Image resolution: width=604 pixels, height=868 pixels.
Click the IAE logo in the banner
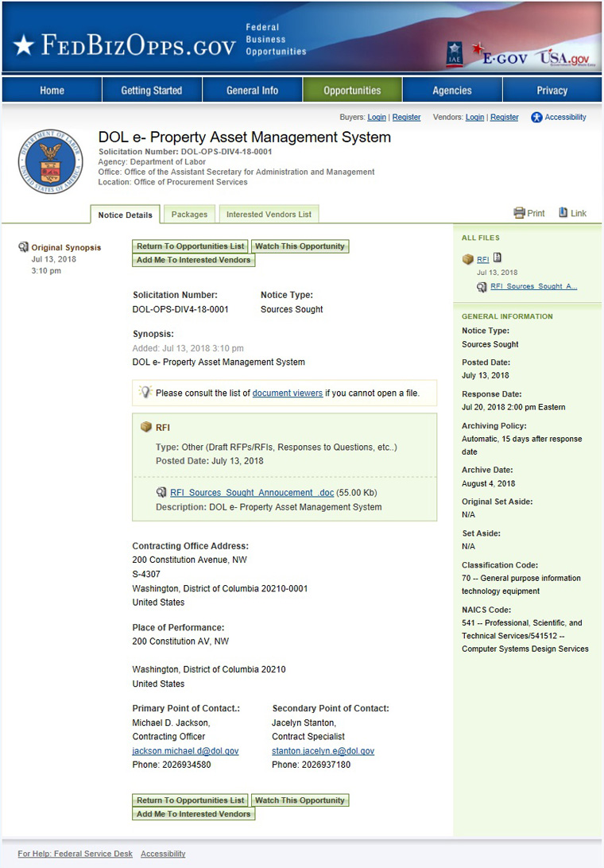(x=455, y=53)
